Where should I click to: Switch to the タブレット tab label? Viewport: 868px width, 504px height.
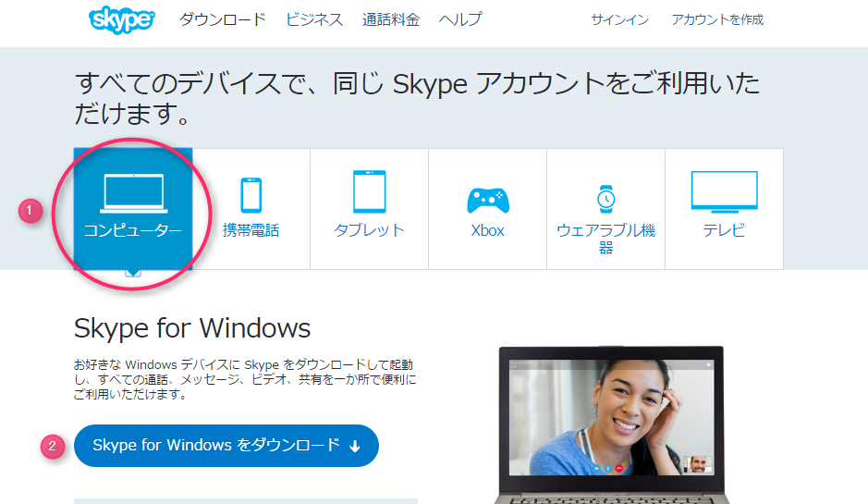pos(369,230)
